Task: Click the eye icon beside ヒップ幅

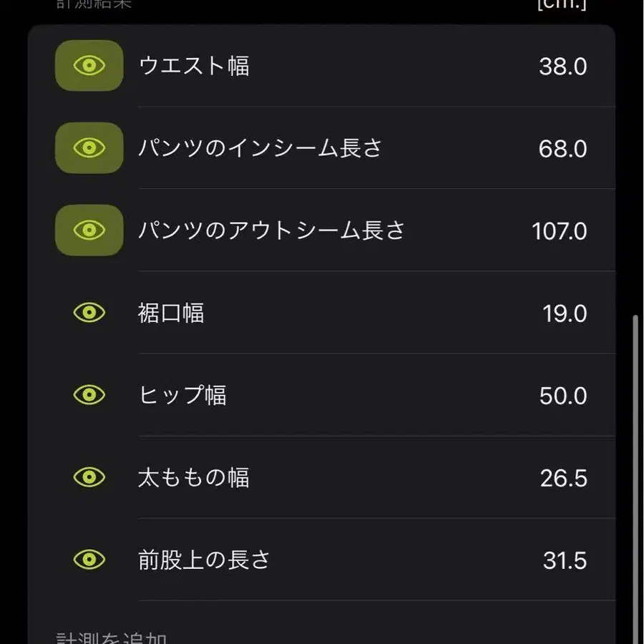Action: tap(89, 395)
